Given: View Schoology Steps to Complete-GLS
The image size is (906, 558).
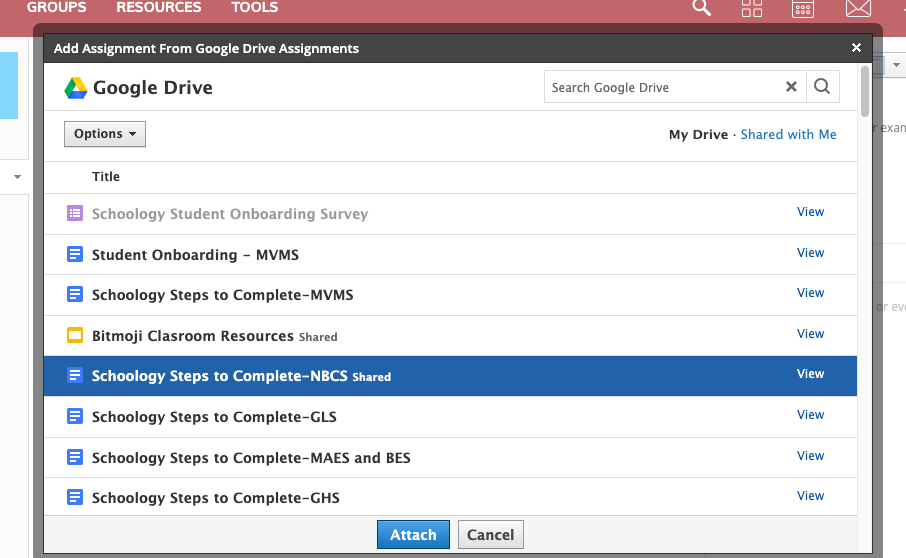Looking at the screenshot, I should (810, 415).
